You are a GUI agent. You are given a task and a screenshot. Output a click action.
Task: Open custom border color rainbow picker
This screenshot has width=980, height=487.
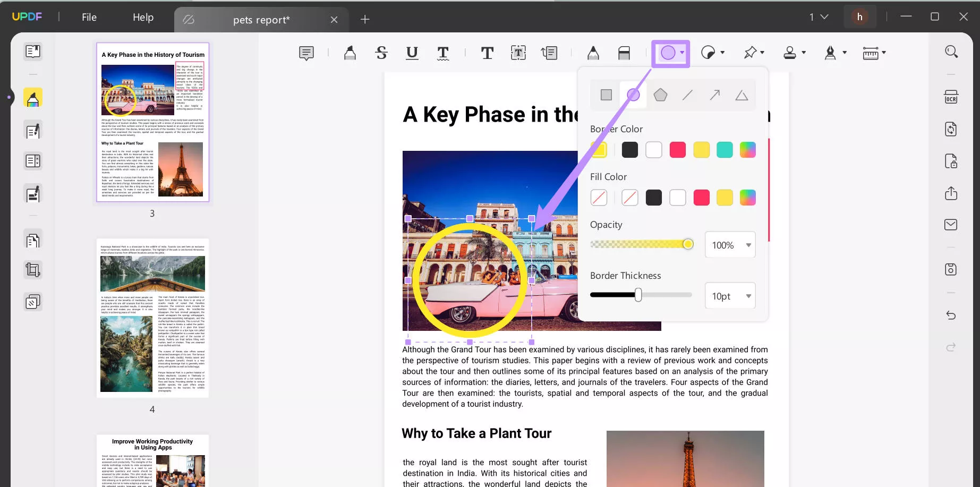pyautogui.click(x=748, y=150)
